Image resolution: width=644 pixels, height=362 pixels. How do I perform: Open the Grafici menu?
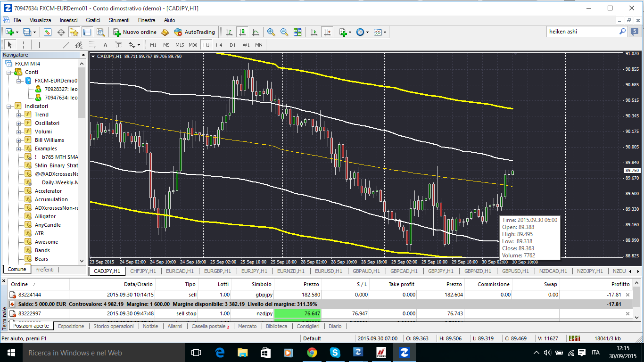93,20
